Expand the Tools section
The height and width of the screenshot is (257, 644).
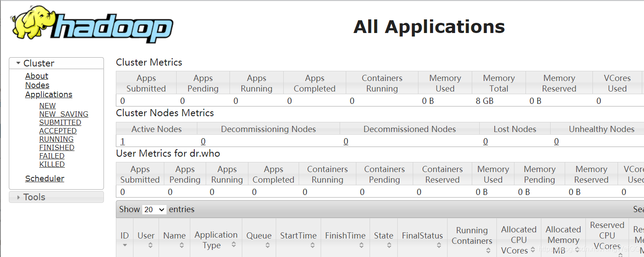(x=56, y=197)
